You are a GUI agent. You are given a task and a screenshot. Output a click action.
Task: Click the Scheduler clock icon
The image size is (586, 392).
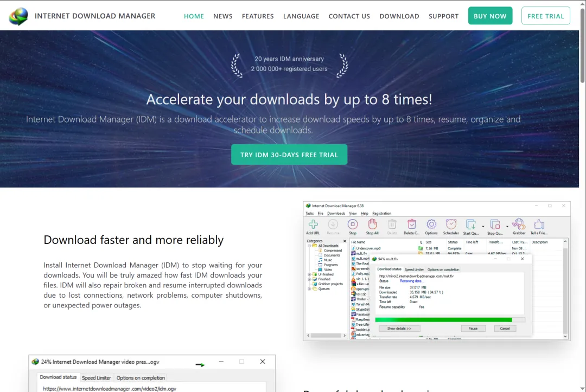[451, 227]
